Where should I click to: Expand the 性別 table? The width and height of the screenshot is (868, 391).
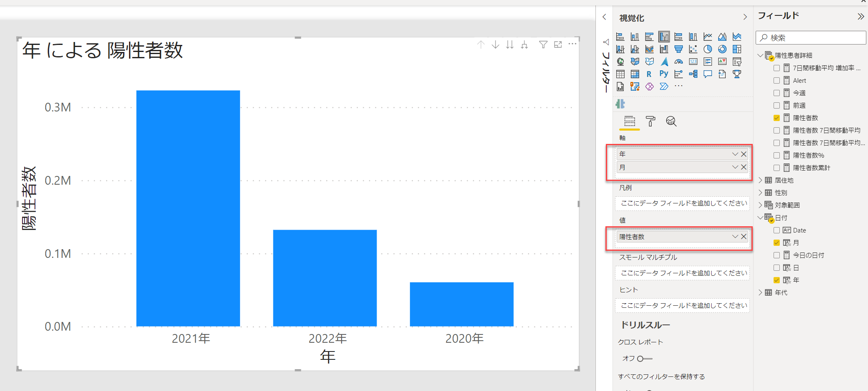point(760,193)
